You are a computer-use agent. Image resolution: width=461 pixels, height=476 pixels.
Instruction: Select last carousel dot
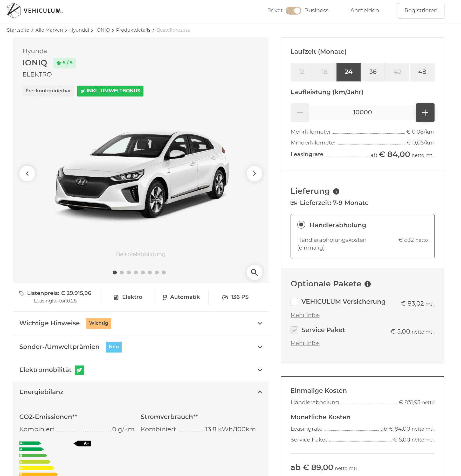(164, 272)
